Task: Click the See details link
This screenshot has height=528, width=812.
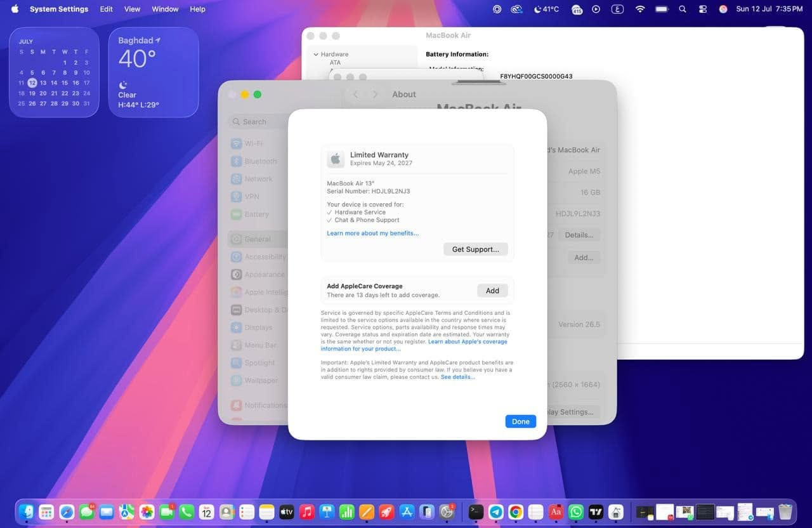Action: [x=458, y=377]
